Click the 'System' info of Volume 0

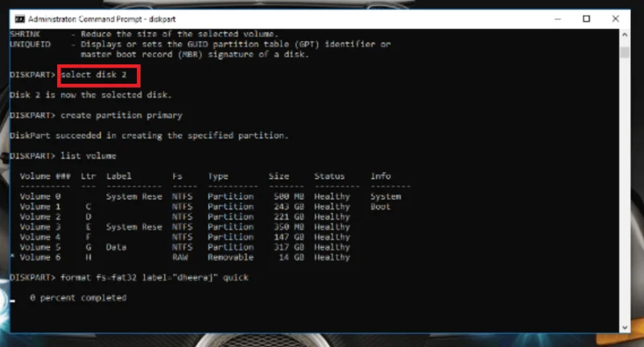point(386,196)
